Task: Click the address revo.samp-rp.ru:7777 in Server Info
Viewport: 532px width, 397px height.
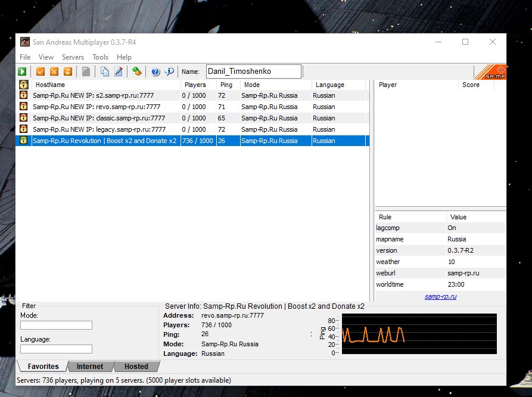Action: point(232,315)
